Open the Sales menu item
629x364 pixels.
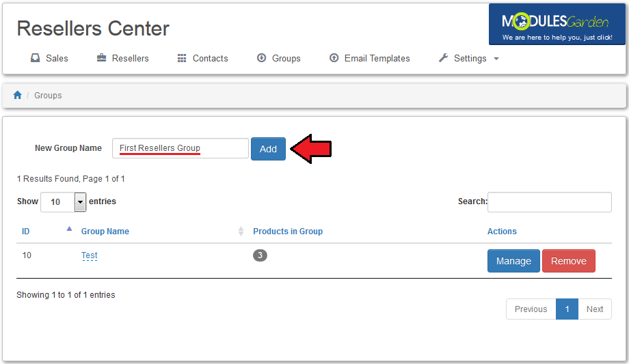coord(50,58)
